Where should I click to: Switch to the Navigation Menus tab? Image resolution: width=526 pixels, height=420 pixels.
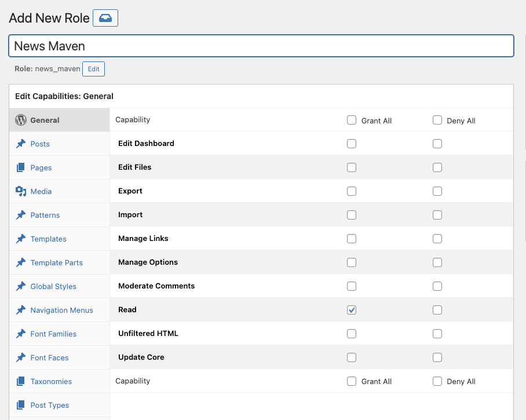[61, 310]
